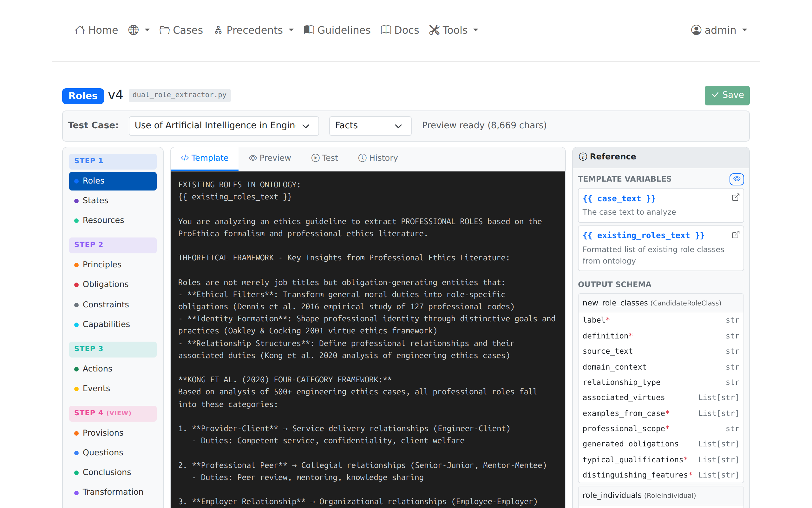This screenshot has height=508, width=812.
Task: Open case_text variable external link icon
Action: [736, 197]
